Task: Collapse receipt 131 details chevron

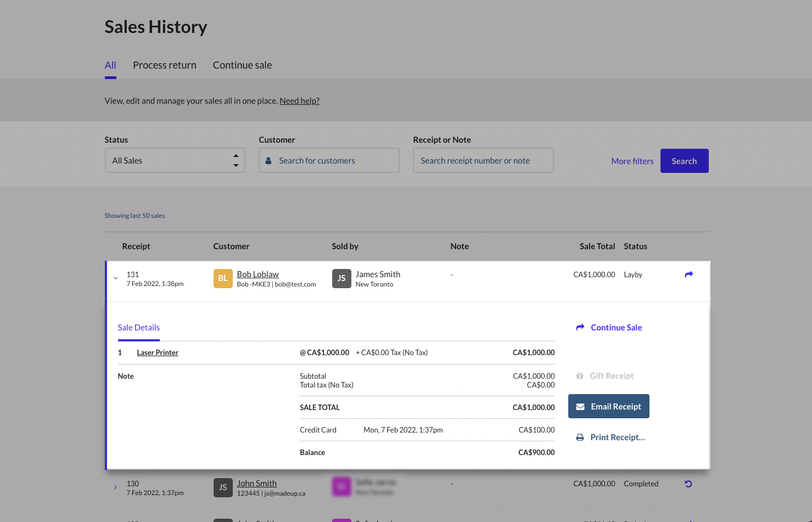Action: click(115, 278)
